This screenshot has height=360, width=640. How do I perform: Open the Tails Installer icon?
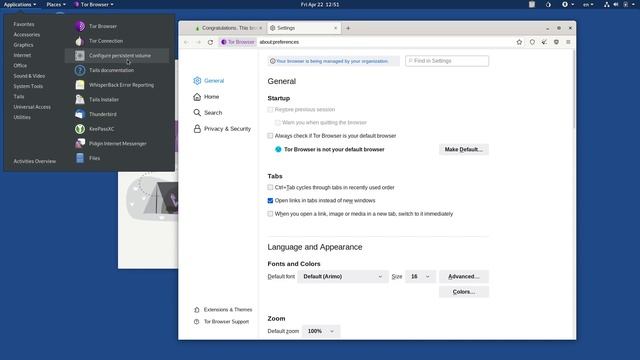tap(80, 100)
